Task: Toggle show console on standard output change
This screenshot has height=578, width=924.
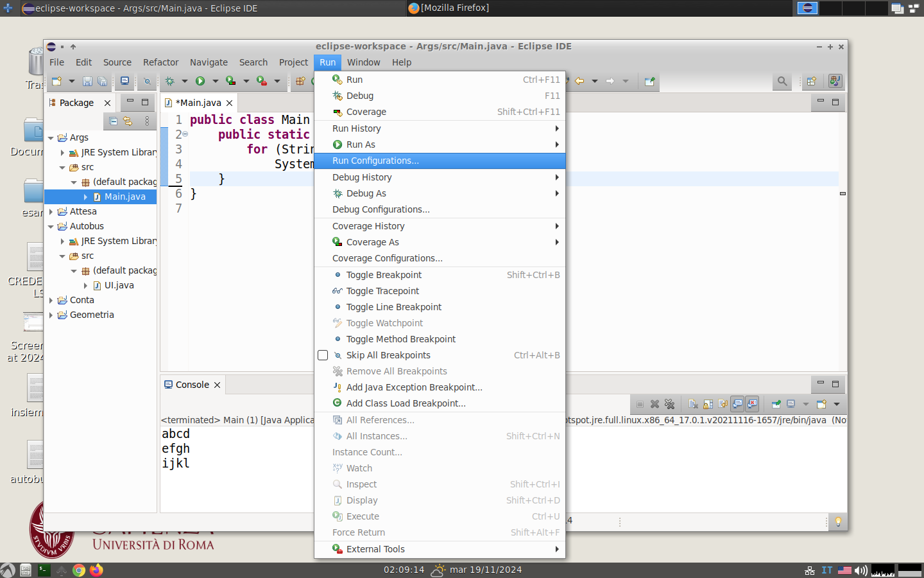Action: point(737,404)
